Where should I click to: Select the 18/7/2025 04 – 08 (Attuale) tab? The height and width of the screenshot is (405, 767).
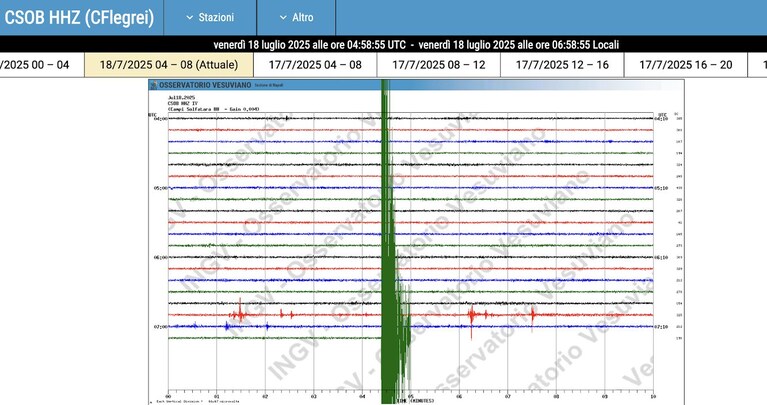(169, 65)
